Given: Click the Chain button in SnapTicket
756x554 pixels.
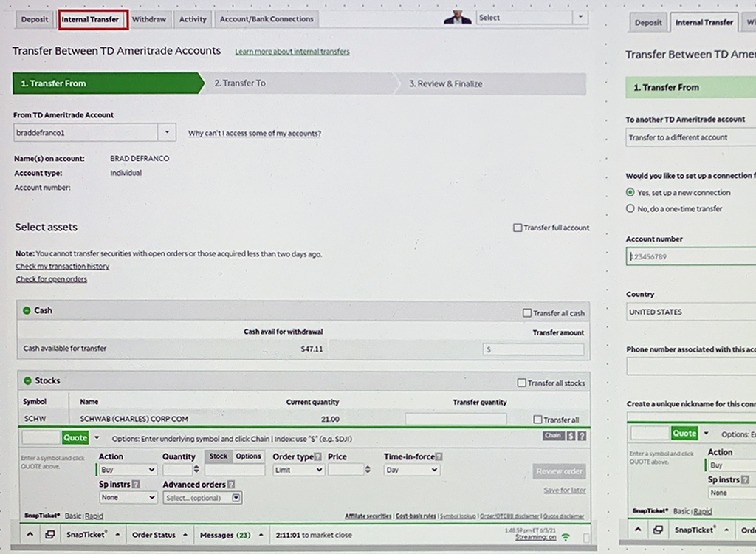Looking at the screenshot, I should pos(552,437).
